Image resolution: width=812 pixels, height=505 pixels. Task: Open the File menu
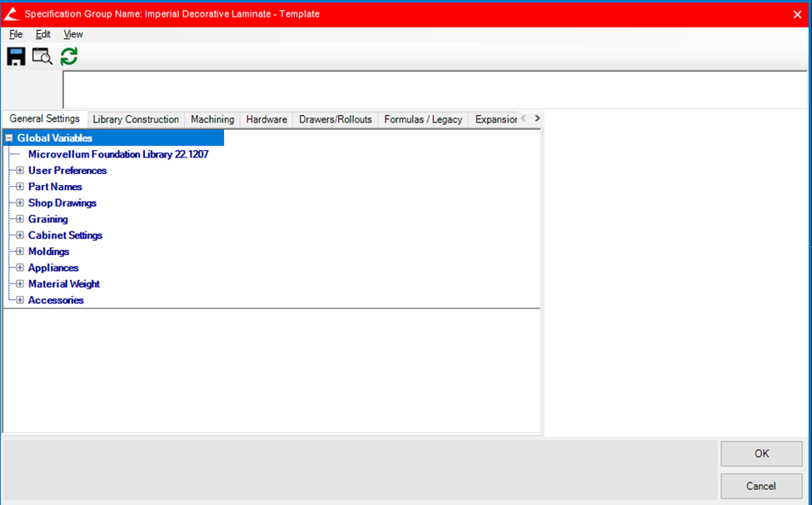(x=16, y=35)
